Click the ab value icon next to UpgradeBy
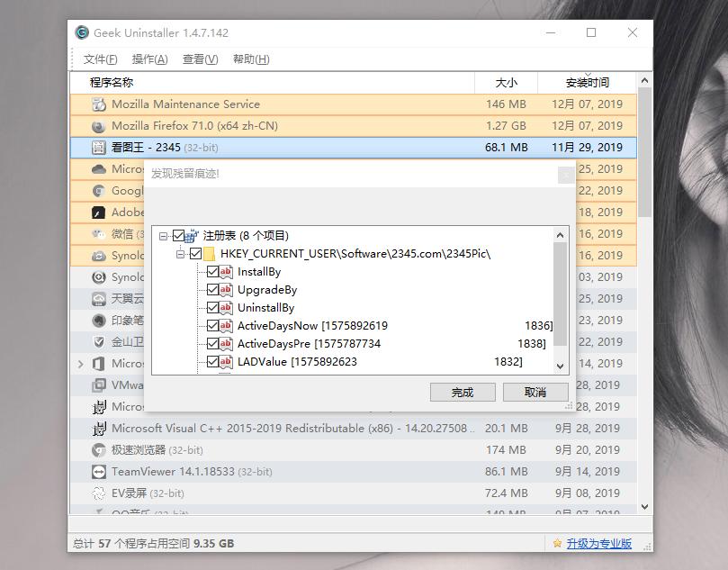The width and height of the screenshot is (728, 570). (x=226, y=290)
